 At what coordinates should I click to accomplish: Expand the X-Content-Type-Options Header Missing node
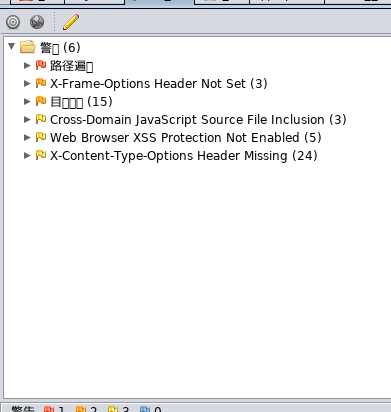point(27,155)
